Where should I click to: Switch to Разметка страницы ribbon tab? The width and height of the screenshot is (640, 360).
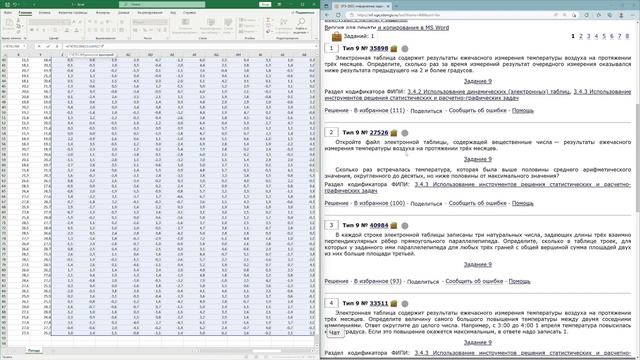[x=73, y=13]
